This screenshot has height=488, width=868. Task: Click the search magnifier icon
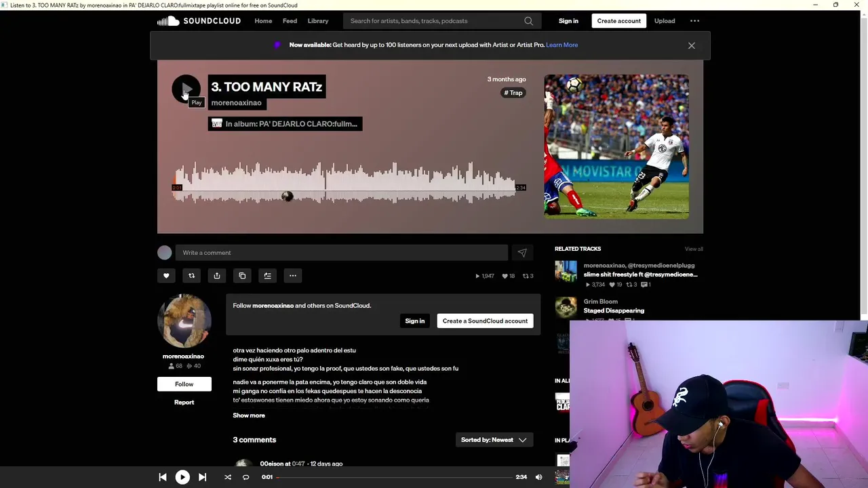coord(528,21)
